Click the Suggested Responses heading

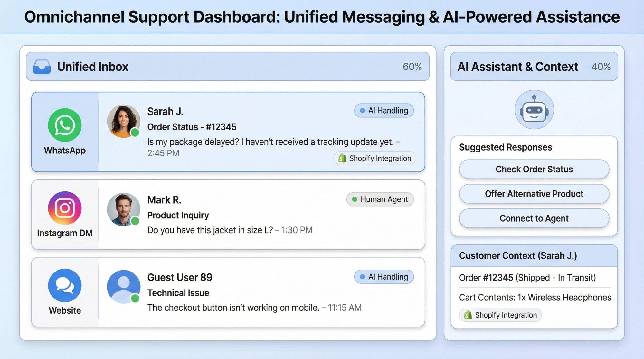[506, 147]
